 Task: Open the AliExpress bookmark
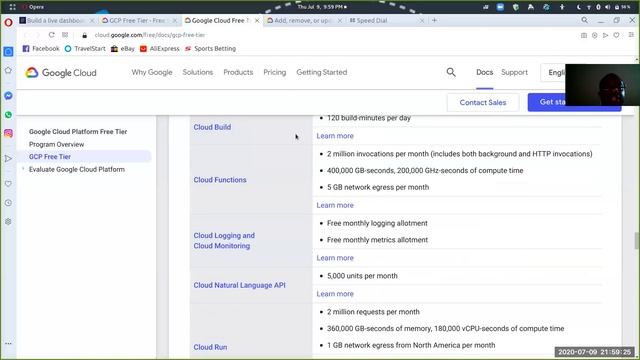point(160,49)
